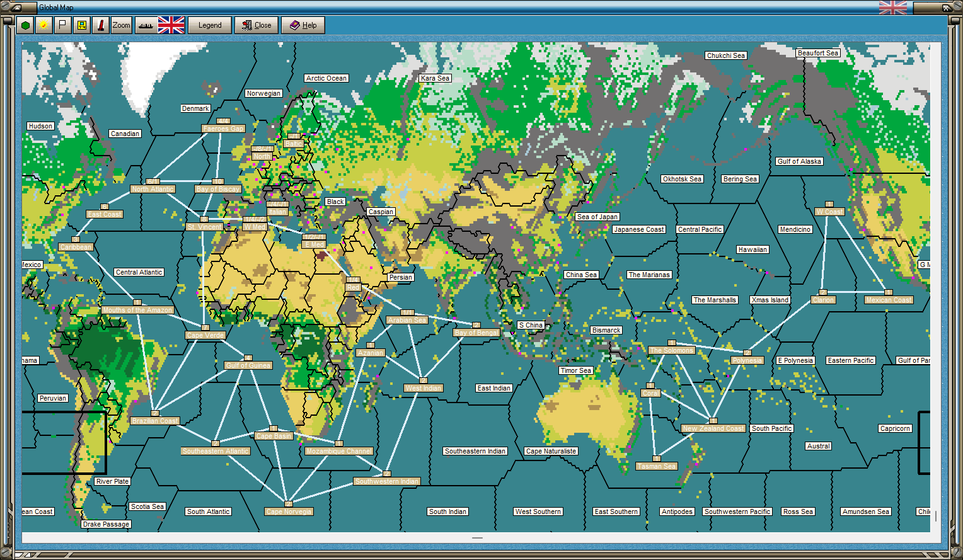Click the Gulf of Alaska label
The width and height of the screenshot is (963, 560).
click(799, 161)
